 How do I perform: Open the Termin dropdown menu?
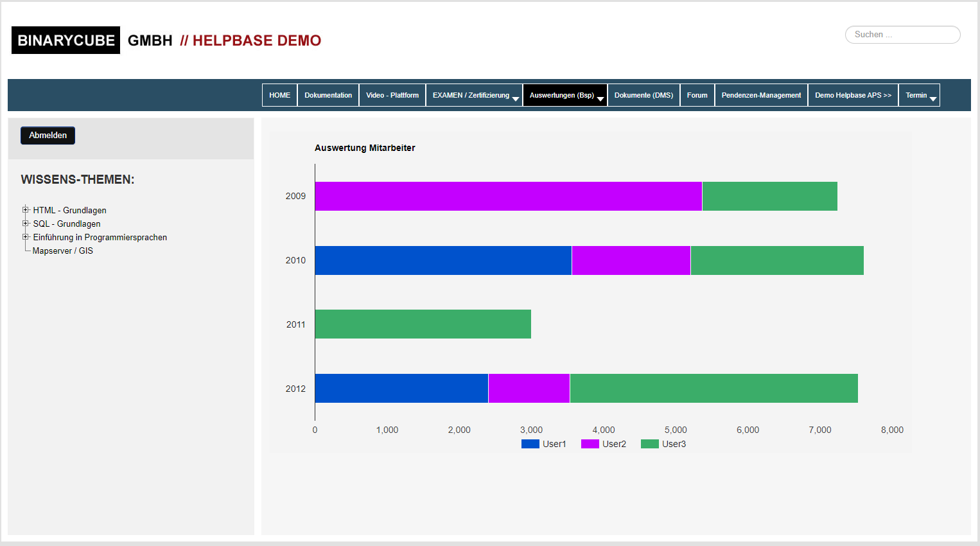tap(918, 95)
